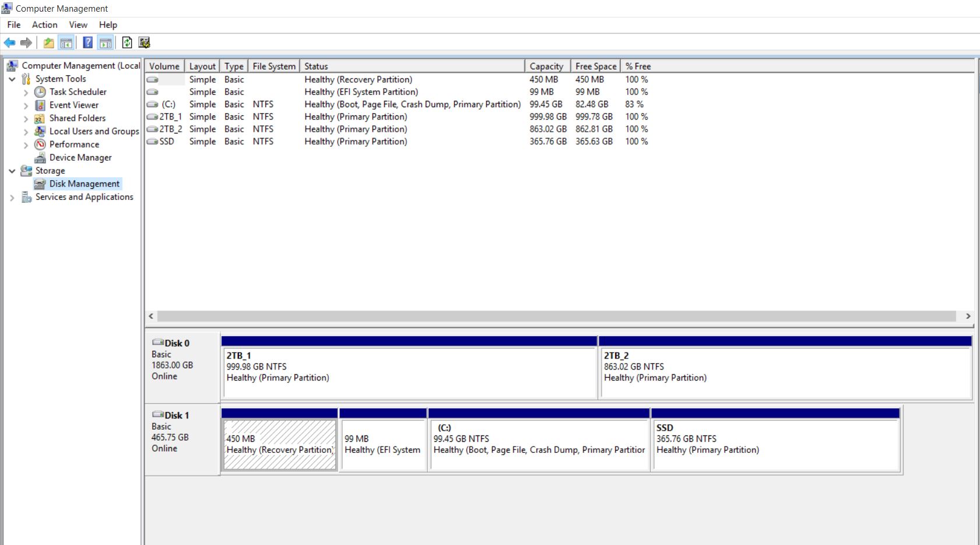Click the Back arrow toolbar icon
The width and height of the screenshot is (980, 545).
[10, 43]
